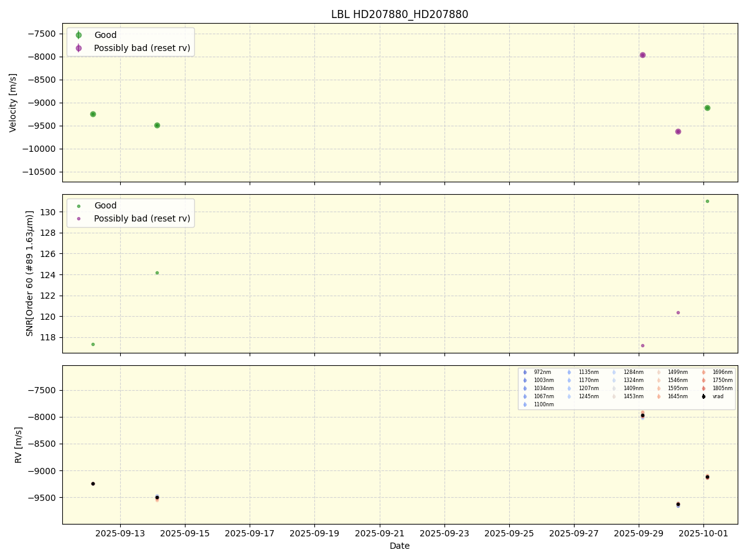
Task: Select the purple velocity point near -8000 m/s
Action: pyautogui.click(x=642, y=55)
